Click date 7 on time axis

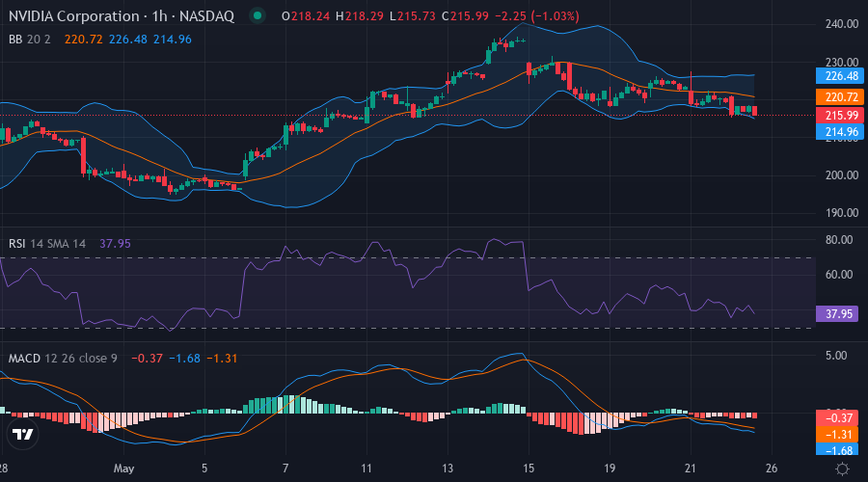coord(285,469)
